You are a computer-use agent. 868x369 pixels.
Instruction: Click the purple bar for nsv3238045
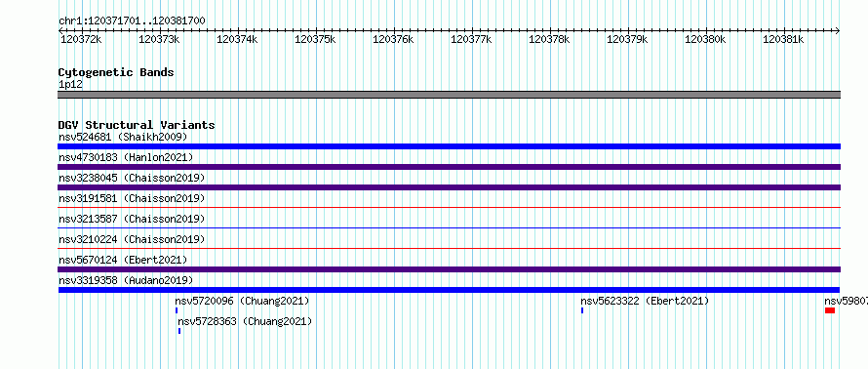pyautogui.click(x=449, y=187)
